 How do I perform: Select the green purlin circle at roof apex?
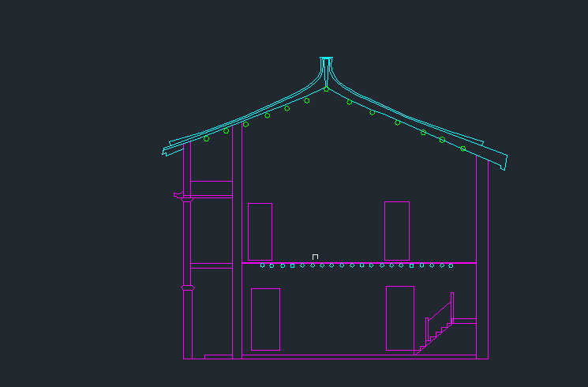pos(326,89)
